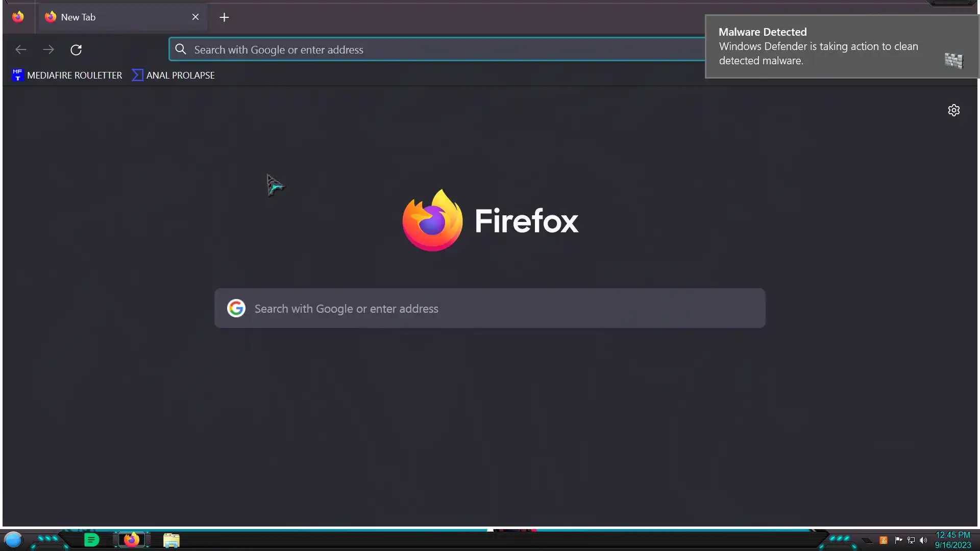Open the MEDIAFIRE ROULETTER bookmark
The image size is (980, 551).
pos(67,76)
